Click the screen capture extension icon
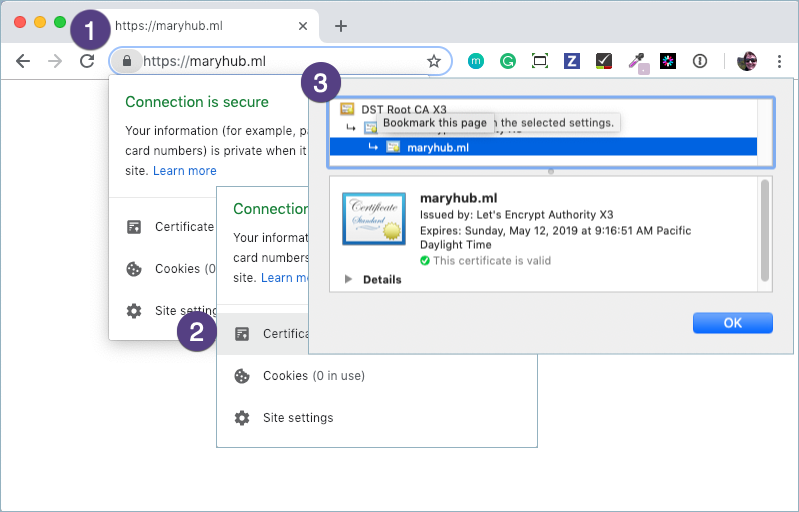The height and width of the screenshot is (512, 799). [x=540, y=62]
